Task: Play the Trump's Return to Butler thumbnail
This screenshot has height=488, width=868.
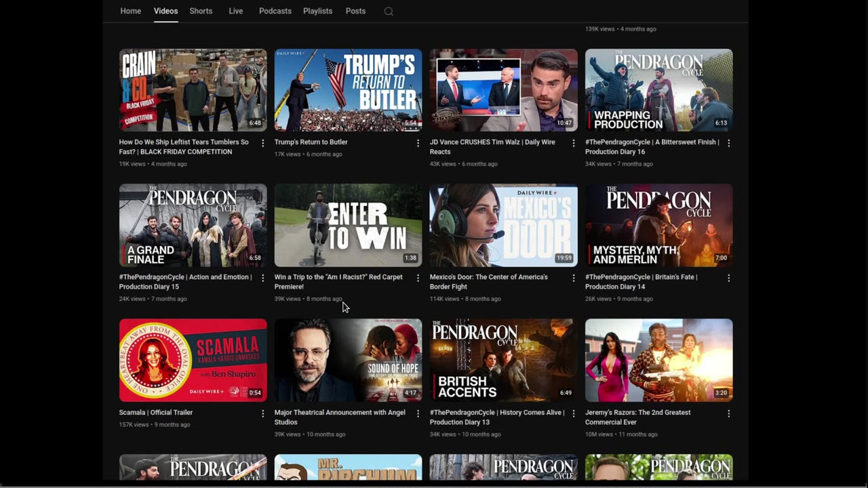Action: pos(349,90)
